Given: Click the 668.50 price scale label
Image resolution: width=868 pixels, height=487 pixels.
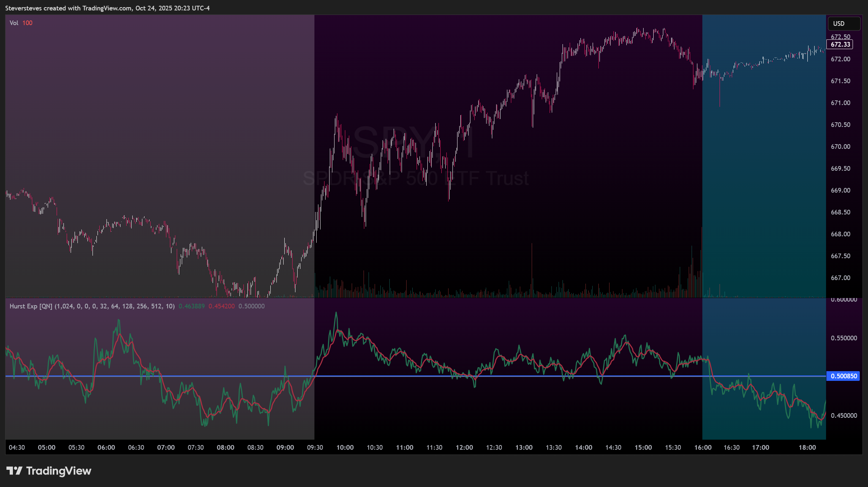Looking at the screenshot, I should [x=840, y=212].
